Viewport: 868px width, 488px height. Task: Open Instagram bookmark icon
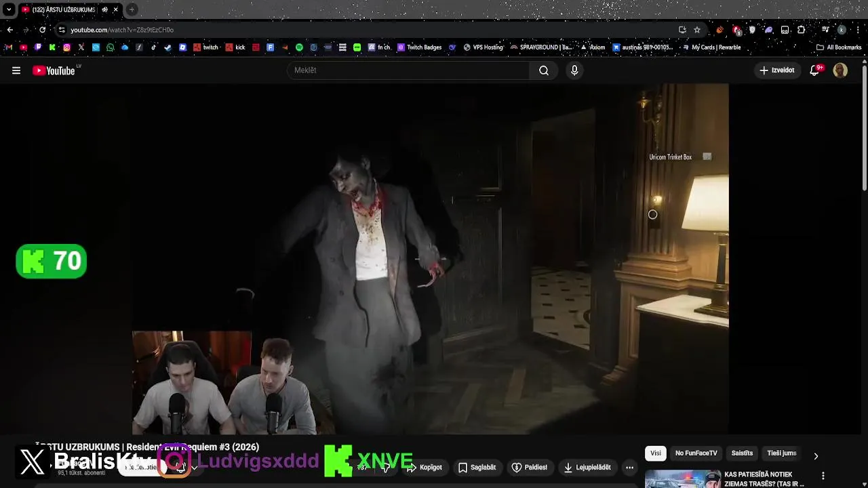coord(66,47)
